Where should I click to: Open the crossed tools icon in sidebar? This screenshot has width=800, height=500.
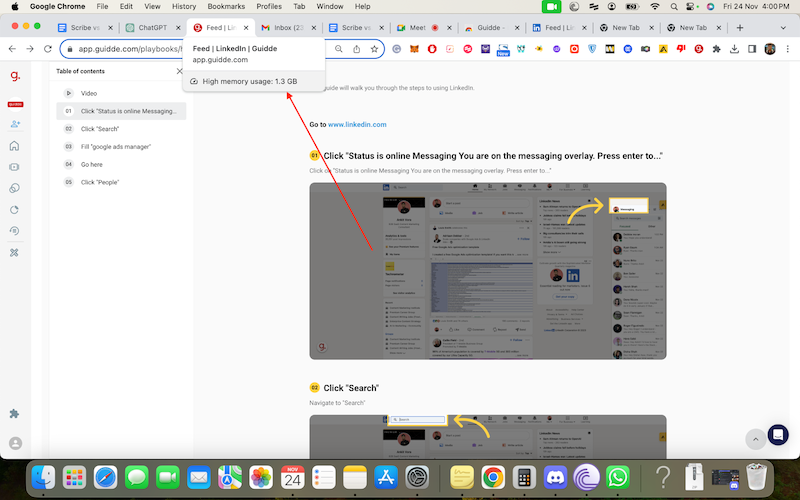(14, 253)
